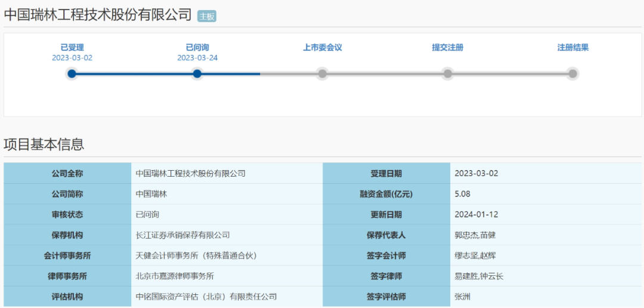This screenshot has width=644, height=308.
Task: Select the 注册结果 timeline node dot
Action: (573, 73)
